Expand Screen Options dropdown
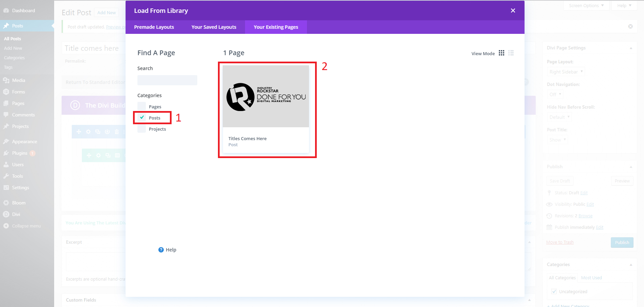Viewport: 644px width, 307px height. point(586,5)
